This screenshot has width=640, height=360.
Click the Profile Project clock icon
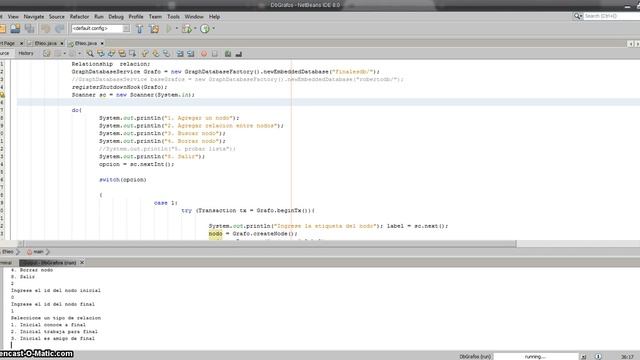[x=205, y=29]
